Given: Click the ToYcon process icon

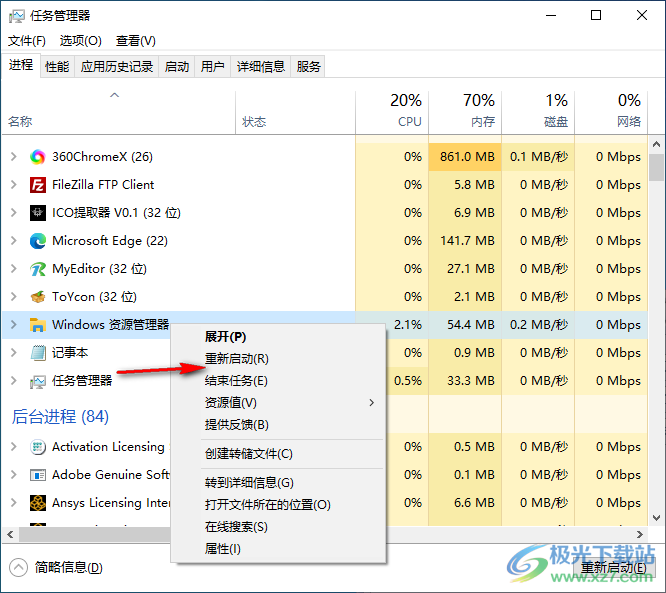Looking at the screenshot, I should [38, 297].
